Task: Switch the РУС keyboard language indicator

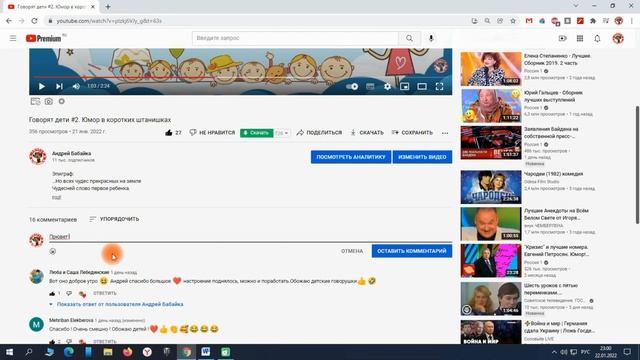Action: [585, 352]
